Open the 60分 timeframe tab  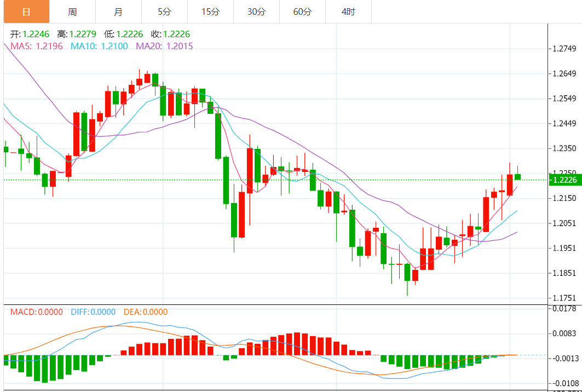pyautogui.click(x=303, y=12)
